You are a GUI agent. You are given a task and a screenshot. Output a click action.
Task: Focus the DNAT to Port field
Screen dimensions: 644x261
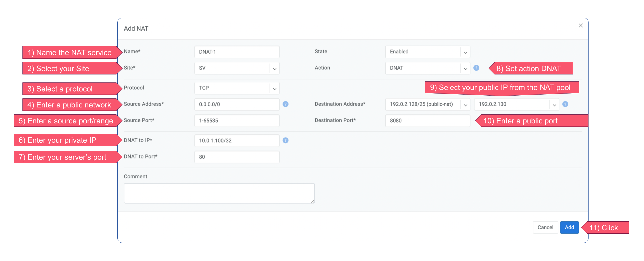pos(237,157)
